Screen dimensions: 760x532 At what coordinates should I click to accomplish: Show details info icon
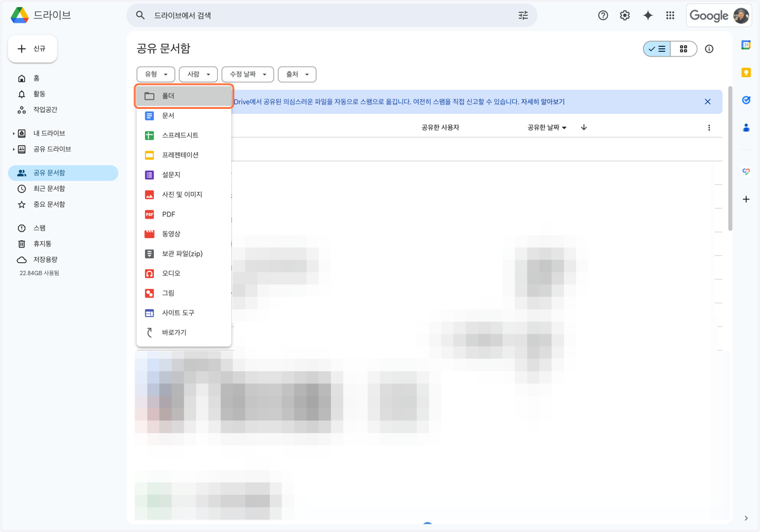709,49
